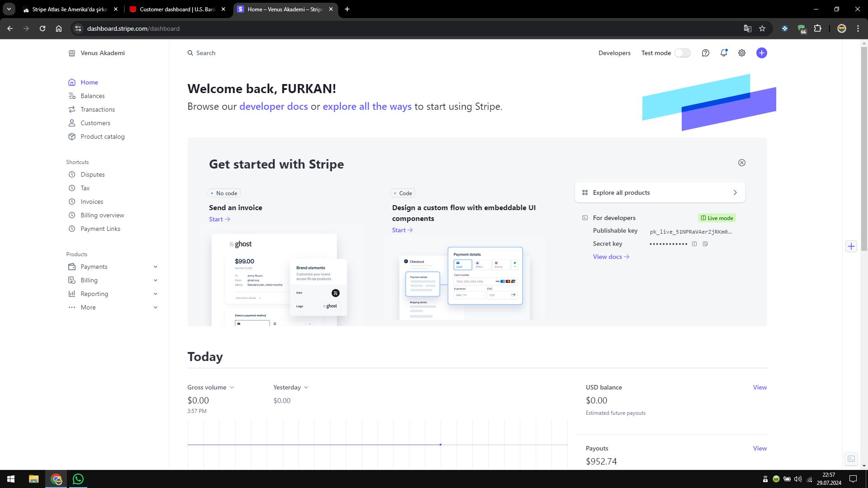Screen dimensions: 868x488
Task: Bookmark this page with the star icon
Action: tap(762, 28)
